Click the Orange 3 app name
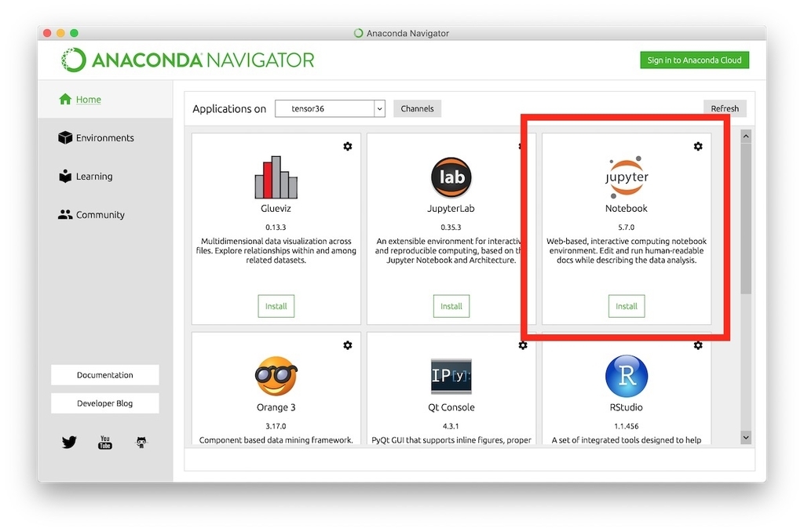 (276, 407)
